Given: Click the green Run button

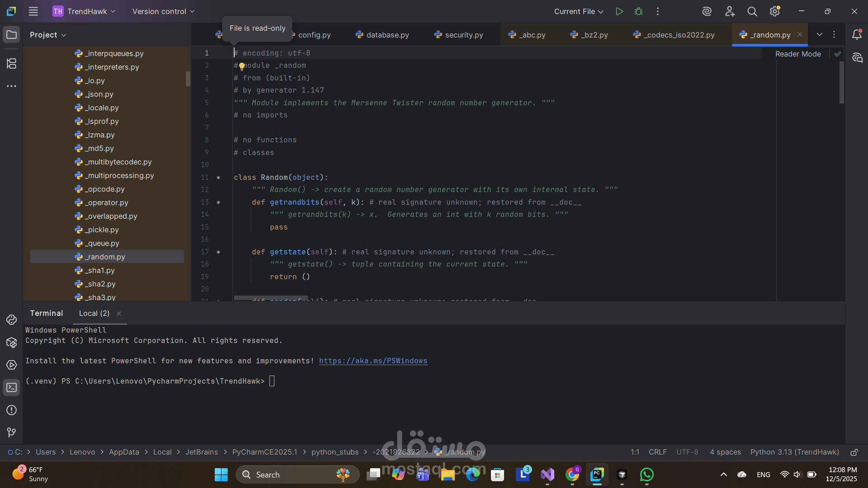Looking at the screenshot, I should [x=619, y=11].
